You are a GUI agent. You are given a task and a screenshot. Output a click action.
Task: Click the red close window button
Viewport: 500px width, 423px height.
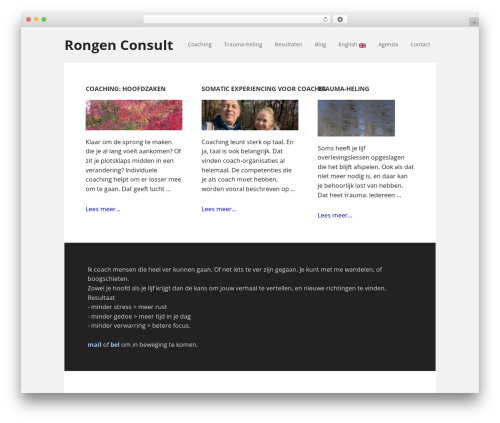(x=29, y=19)
